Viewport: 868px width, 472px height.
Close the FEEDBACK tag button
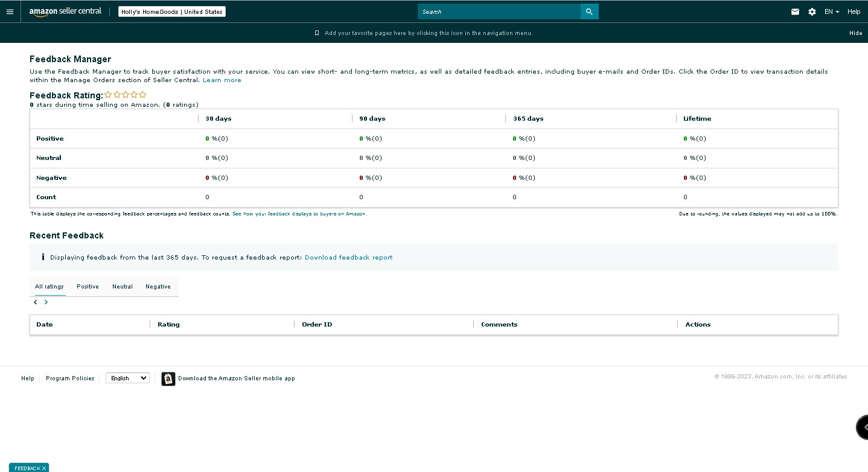pyautogui.click(x=44, y=468)
